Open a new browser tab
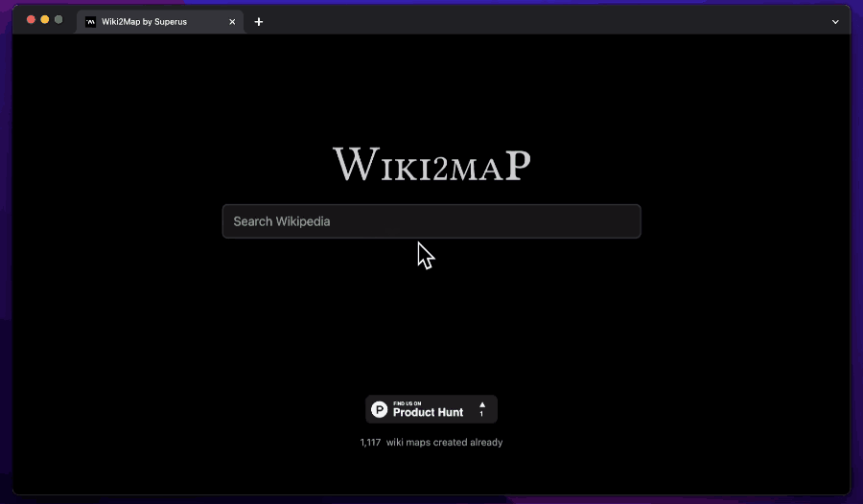 (259, 22)
